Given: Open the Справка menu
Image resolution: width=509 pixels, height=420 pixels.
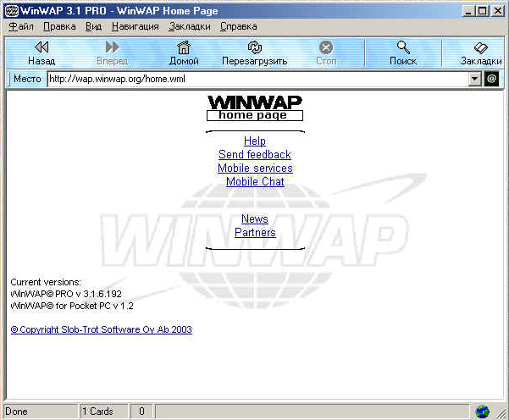Looking at the screenshot, I should [239, 26].
